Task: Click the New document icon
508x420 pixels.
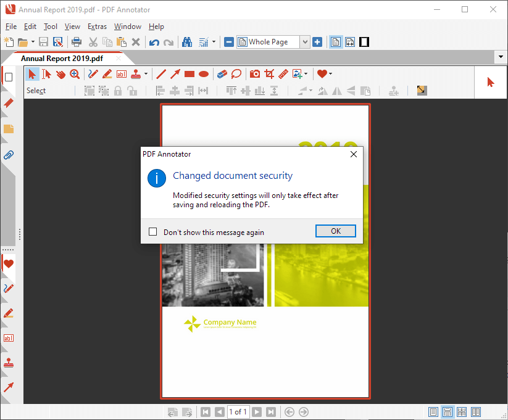Action: coord(9,42)
